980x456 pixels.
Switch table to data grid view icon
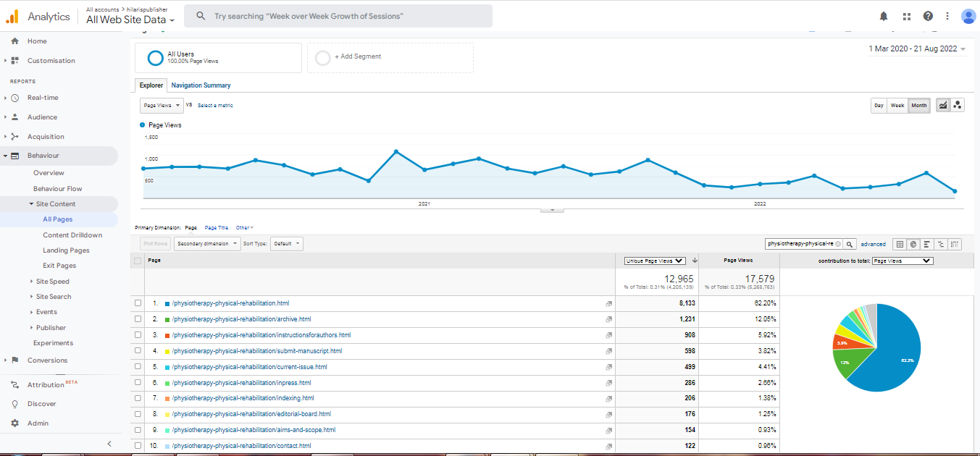900,245
